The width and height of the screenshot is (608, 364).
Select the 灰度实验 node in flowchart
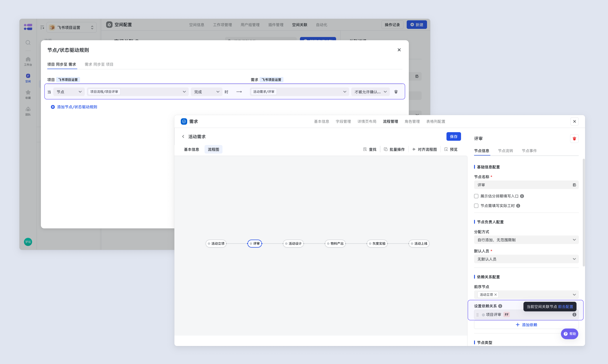coord(377,244)
